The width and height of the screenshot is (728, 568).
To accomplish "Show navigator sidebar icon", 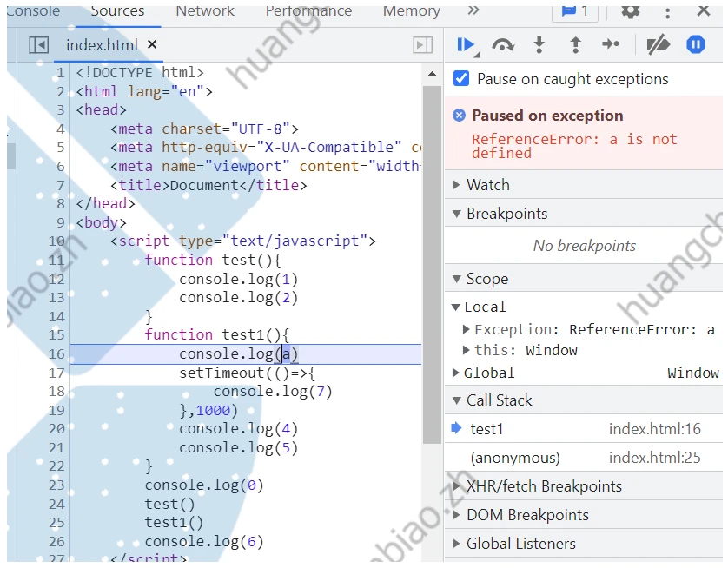I will pos(38,45).
